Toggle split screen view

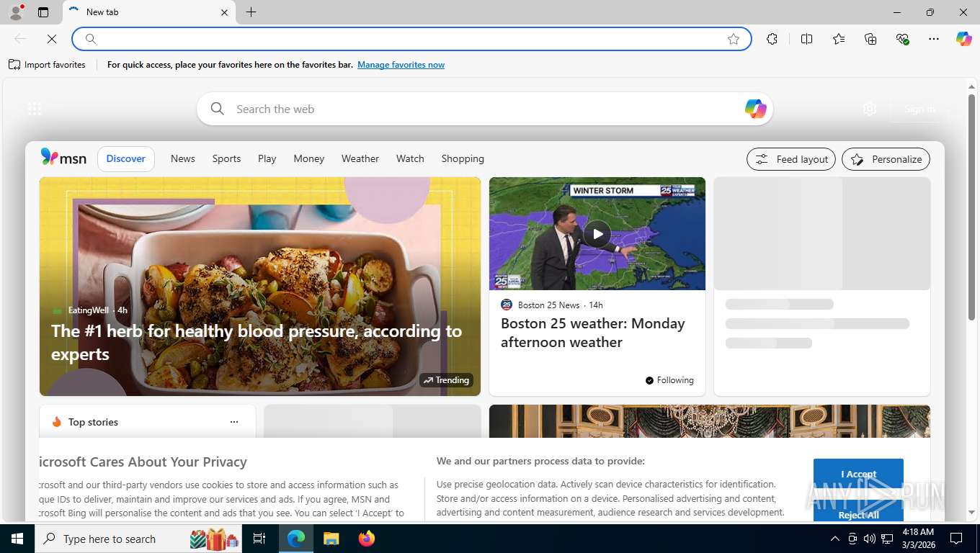(807, 39)
